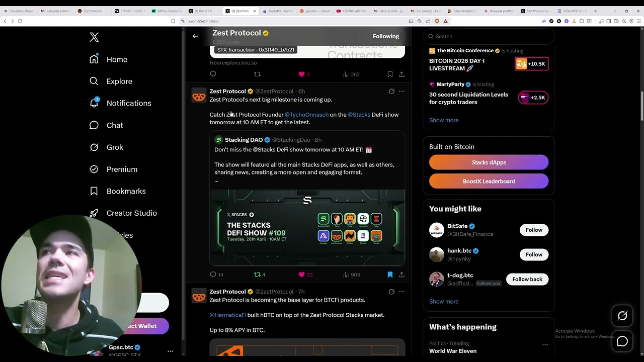The width and height of the screenshot is (644, 362).
Task: Reload the page in browser toolbar
Action: [x=20, y=21]
